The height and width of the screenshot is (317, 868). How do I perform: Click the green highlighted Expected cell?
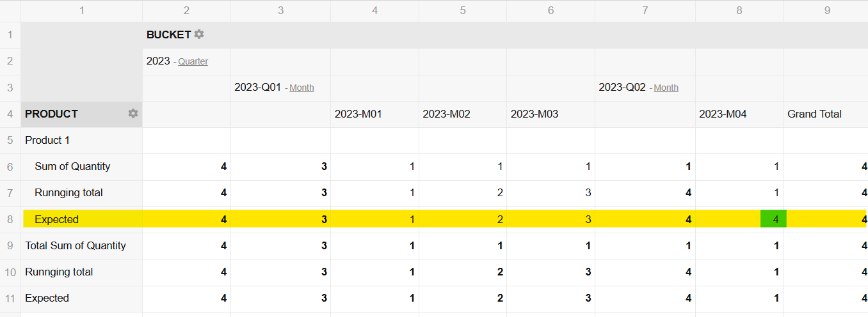[773, 219]
